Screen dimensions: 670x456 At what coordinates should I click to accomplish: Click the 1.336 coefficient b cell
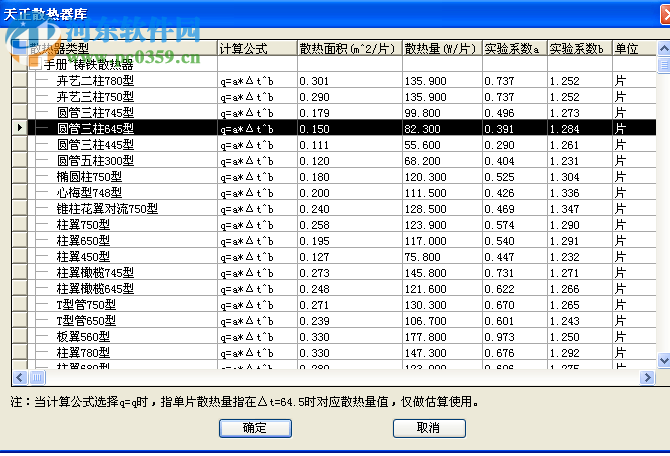pyautogui.click(x=580, y=193)
